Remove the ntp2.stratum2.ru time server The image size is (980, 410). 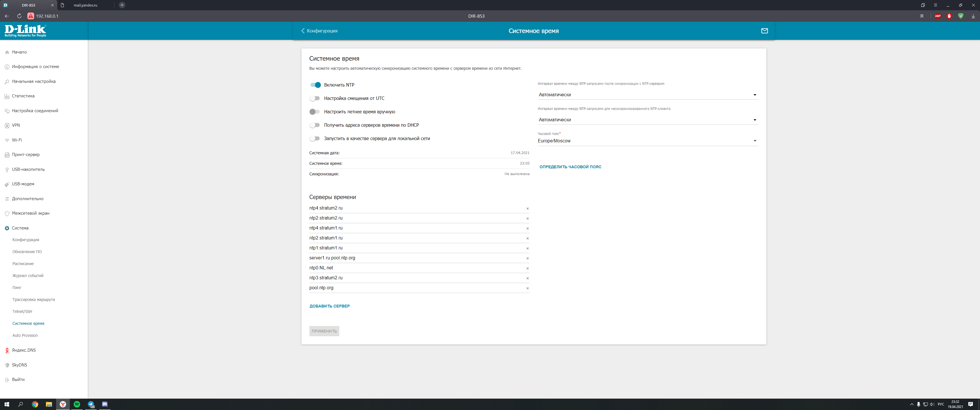click(527, 218)
